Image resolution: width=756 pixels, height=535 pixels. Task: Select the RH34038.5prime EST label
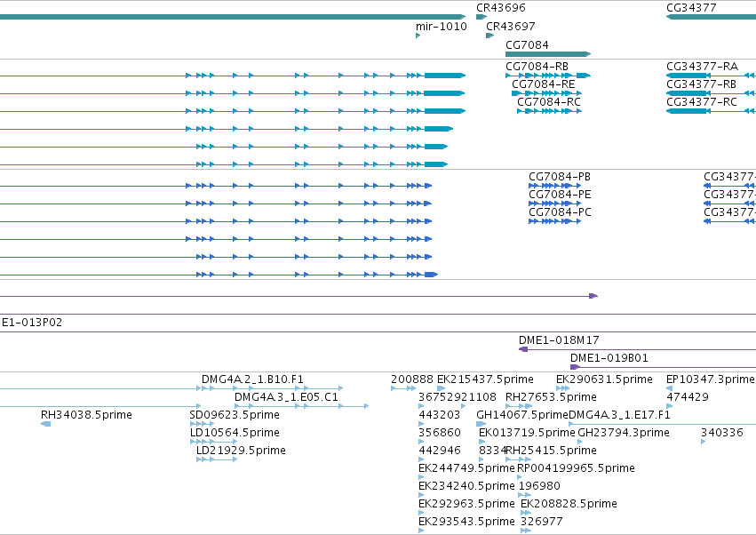point(86,415)
